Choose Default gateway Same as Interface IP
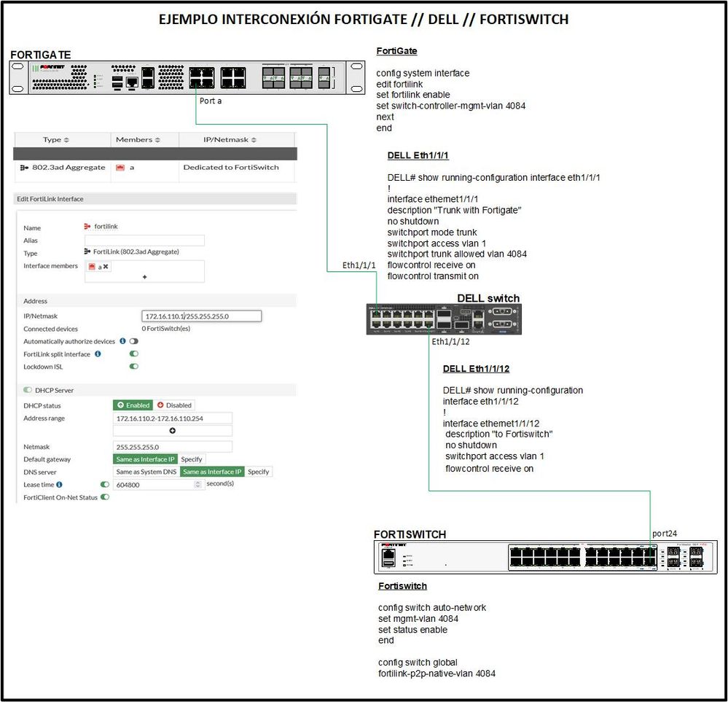The width and height of the screenshot is (728, 702). tap(145, 459)
